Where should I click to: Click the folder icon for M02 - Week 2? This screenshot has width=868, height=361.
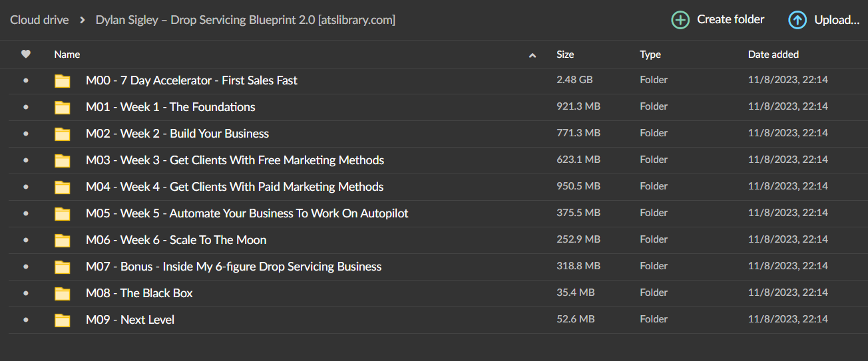[x=62, y=134]
